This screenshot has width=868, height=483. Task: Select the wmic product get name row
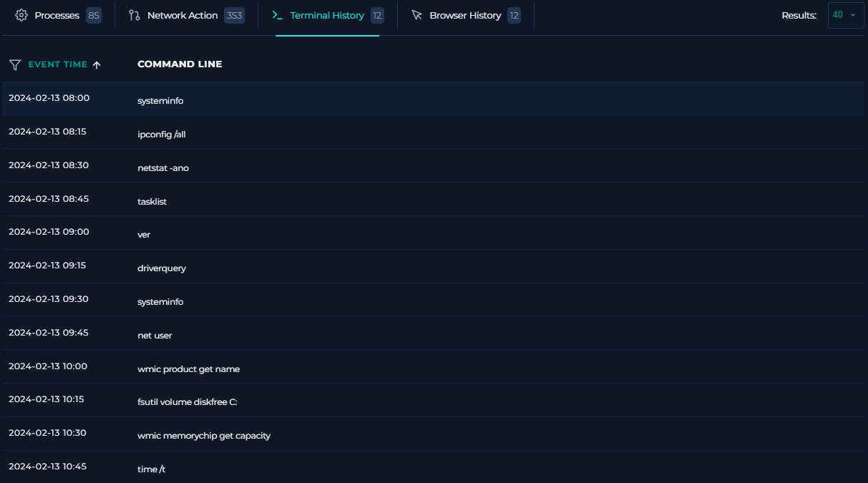pos(188,369)
